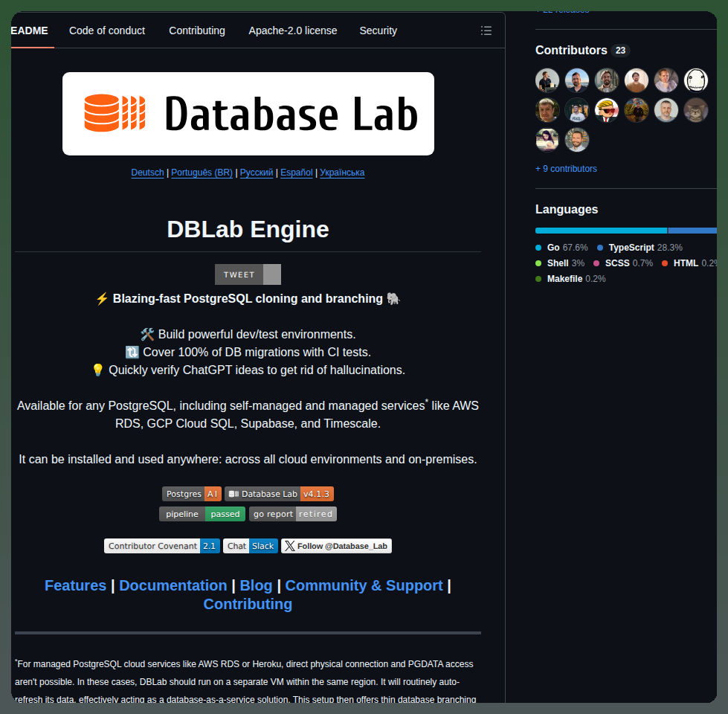The height and width of the screenshot is (714, 728).
Task: Click the pipeline passed badge
Action: click(x=202, y=514)
